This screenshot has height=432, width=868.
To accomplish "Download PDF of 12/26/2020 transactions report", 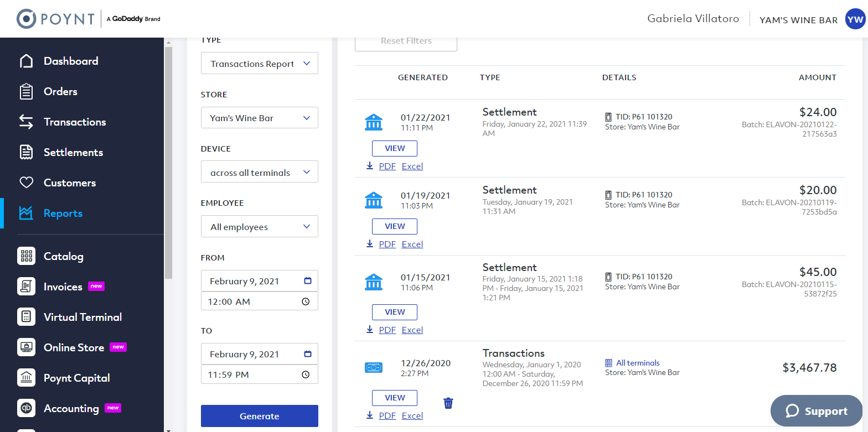I will [x=387, y=415].
